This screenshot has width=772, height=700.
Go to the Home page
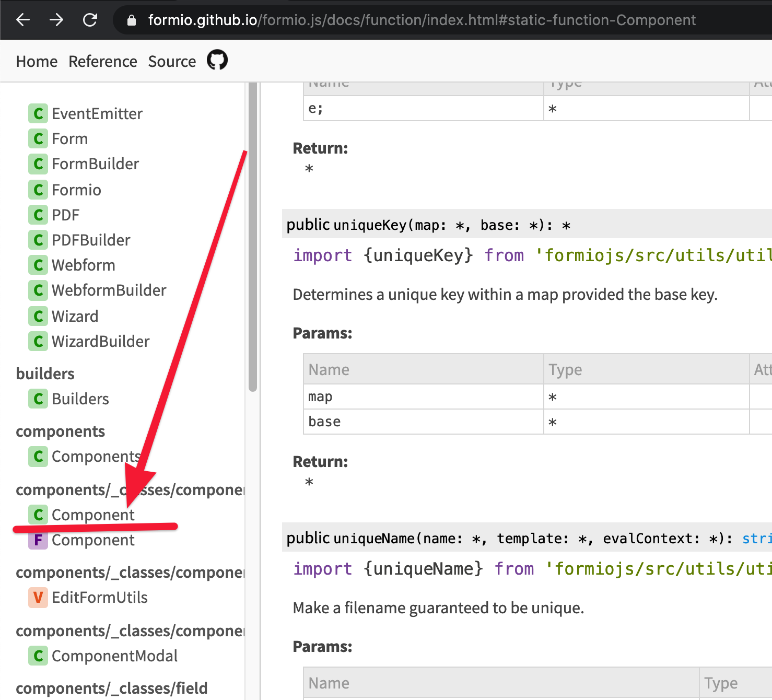(36, 61)
